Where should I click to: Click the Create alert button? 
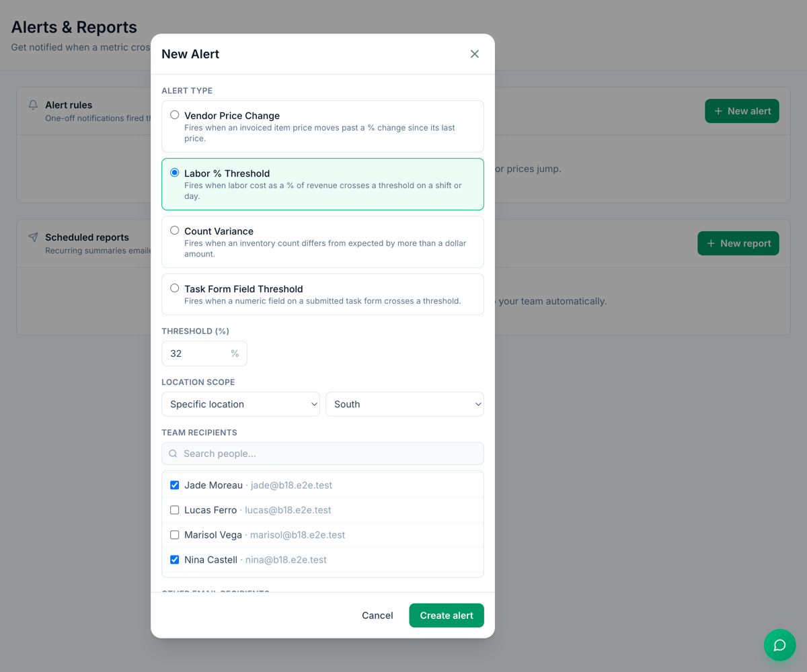point(447,616)
